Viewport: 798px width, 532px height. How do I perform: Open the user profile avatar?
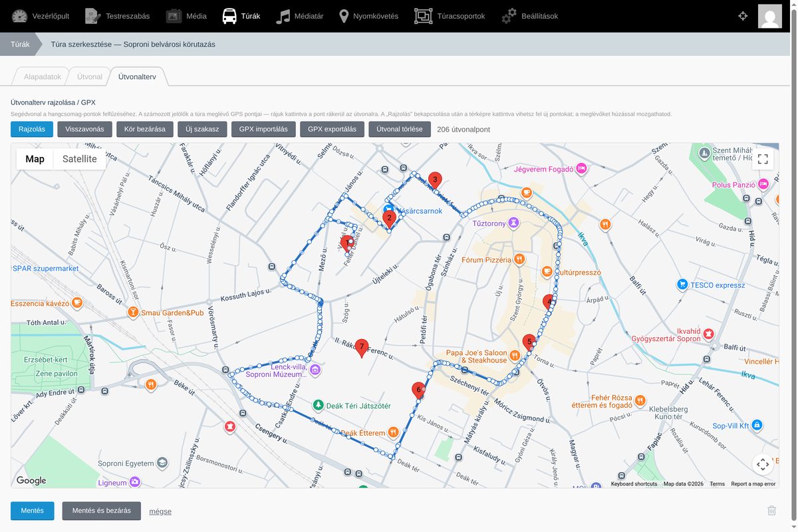point(770,16)
